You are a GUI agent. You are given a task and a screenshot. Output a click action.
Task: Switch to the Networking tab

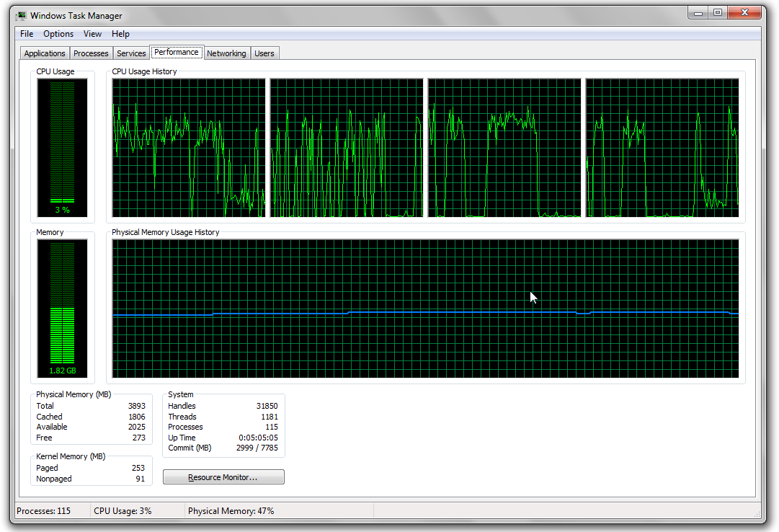226,53
